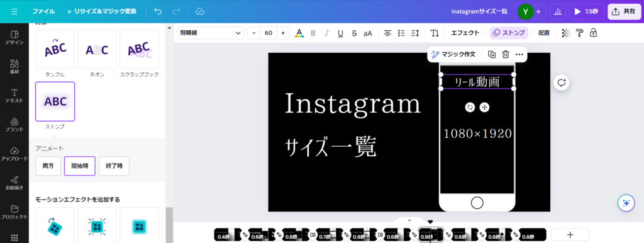The width and height of the screenshot is (644, 243).
Task: Open line spacing settings
Action: pos(415,33)
